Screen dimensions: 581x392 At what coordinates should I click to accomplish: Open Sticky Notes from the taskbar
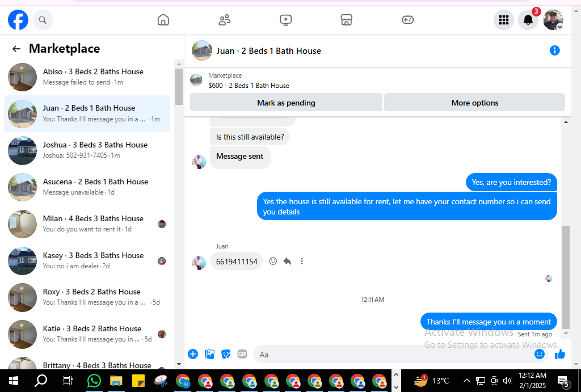pyautogui.click(x=138, y=381)
